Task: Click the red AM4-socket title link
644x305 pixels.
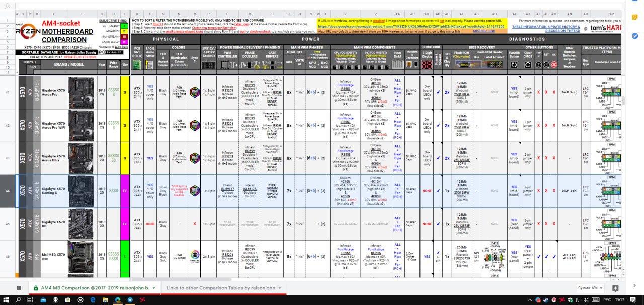Action: click(61, 23)
